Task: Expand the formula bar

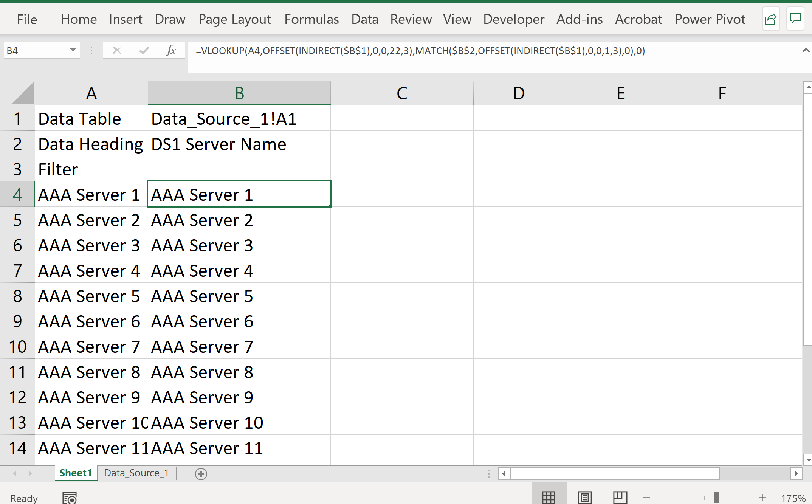Action: click(x=806, y=50)
